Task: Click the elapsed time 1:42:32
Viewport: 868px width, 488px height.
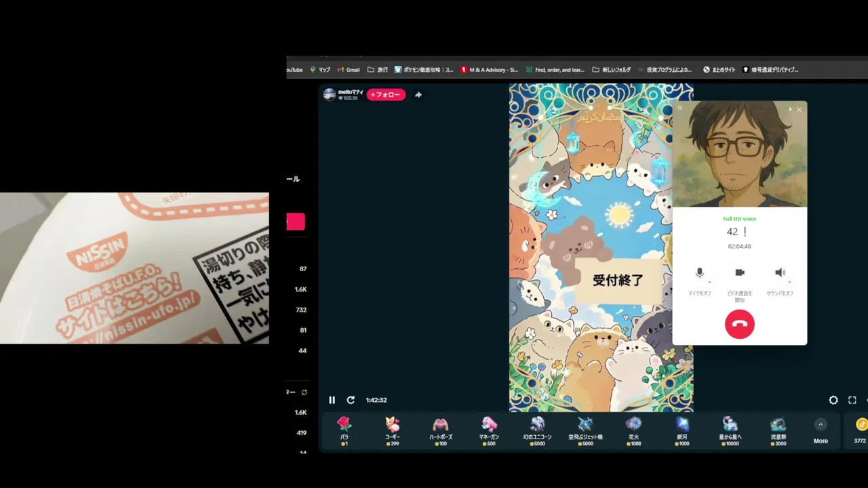Action: (x=376, y=400)
